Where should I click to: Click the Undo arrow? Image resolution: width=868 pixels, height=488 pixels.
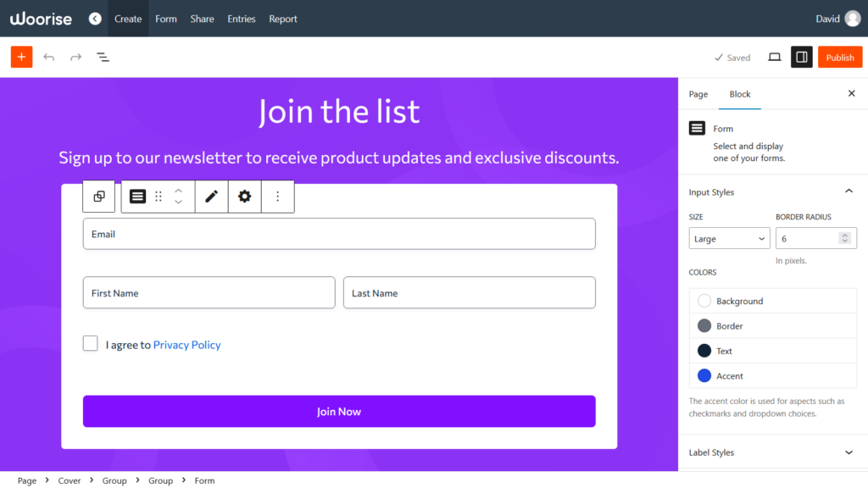coord(48,57)
